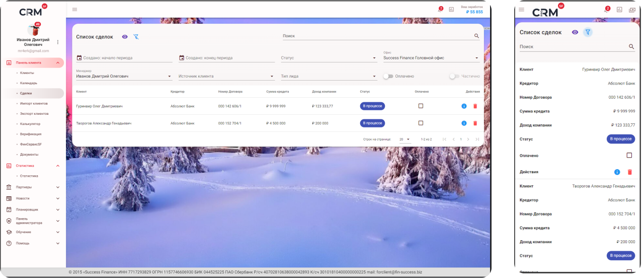Click 'В процессе' status for Гуринвир in mobile view
The image size is (644, 278).
pos(621,139)
